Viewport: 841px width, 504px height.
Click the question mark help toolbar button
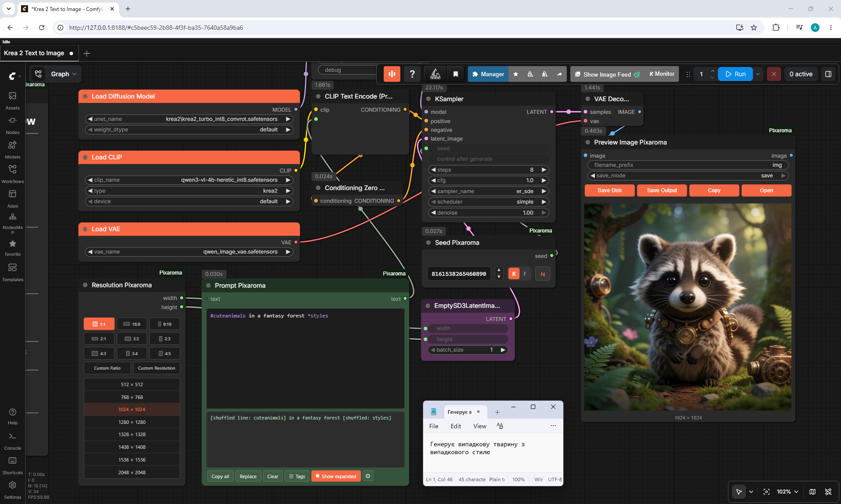pos(412,74)
